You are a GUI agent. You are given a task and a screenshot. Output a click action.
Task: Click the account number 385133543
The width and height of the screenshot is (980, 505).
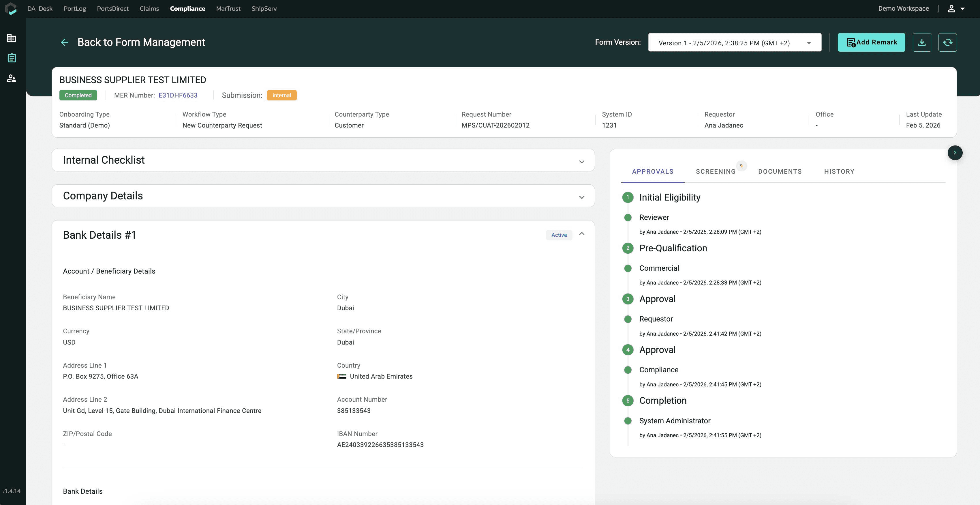(x=354, y=411)
